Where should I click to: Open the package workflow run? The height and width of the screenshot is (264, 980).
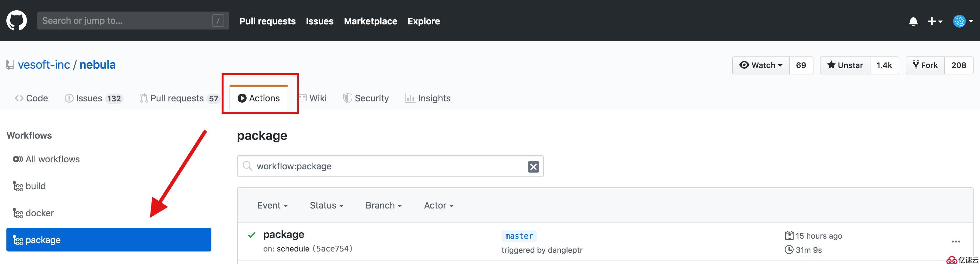click(284, 235)
